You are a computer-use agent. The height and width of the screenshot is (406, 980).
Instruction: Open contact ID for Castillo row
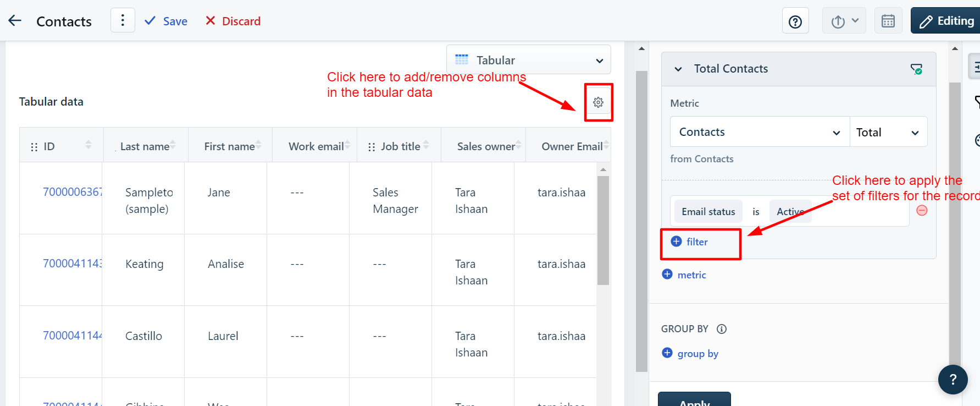tap(73, 336)
